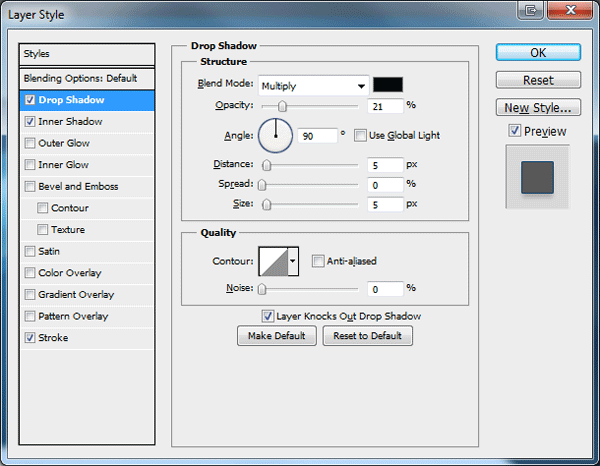600x466 pixels.
Task: Check the Bevel and Emboss box
Action: click(30, 186)
